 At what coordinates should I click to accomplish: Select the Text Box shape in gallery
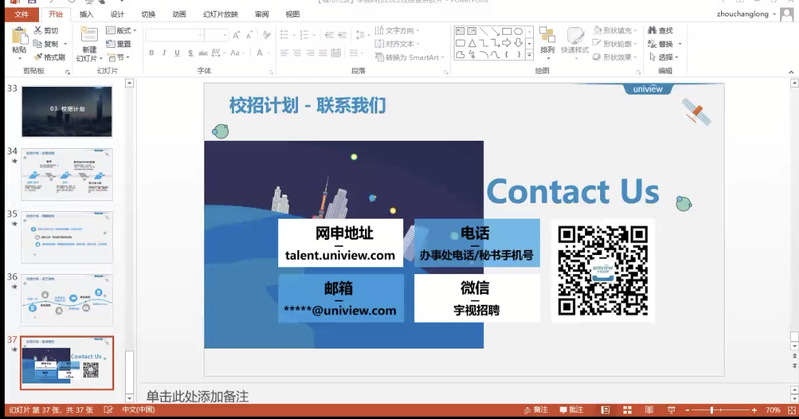(460, 31)
